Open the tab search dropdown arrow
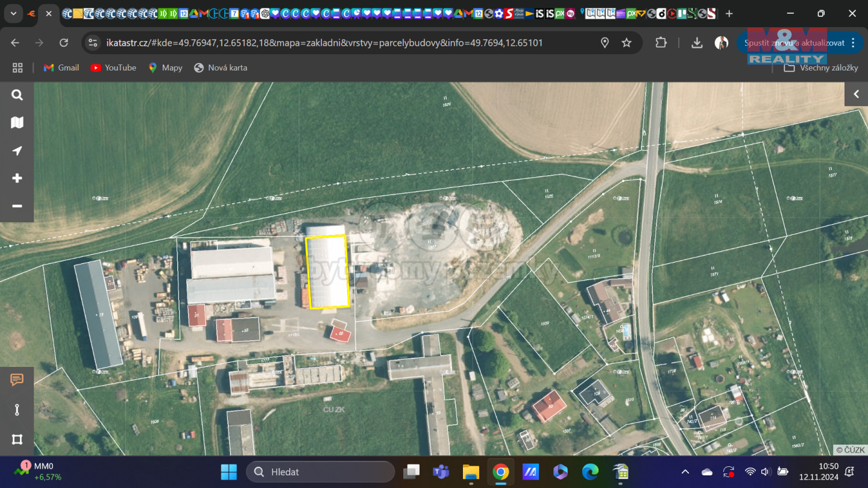The height and width of the screenshot is (488, 868). tap(13, 13)
